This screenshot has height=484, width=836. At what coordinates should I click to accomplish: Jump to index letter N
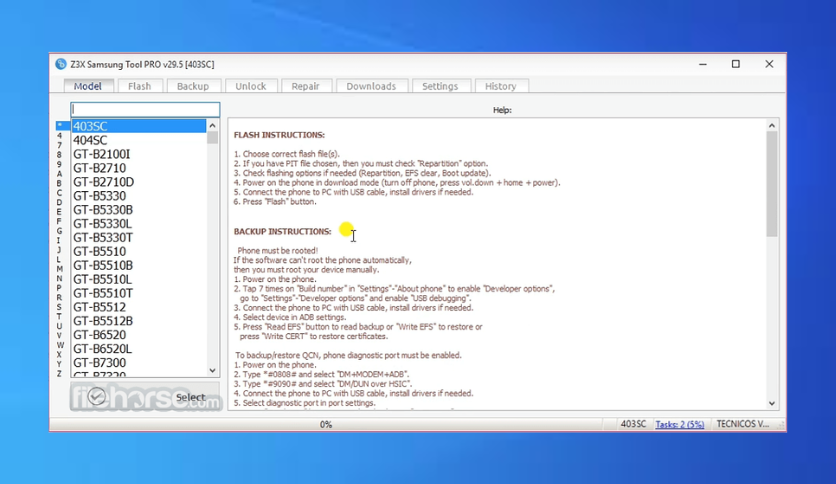(x=59, y=279)
